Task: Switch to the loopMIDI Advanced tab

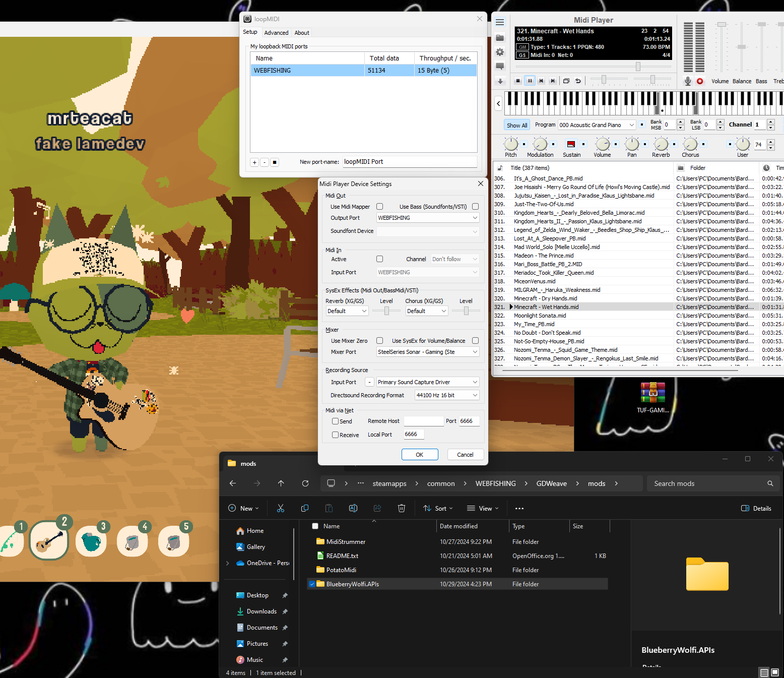Action: tap(276, 33)
